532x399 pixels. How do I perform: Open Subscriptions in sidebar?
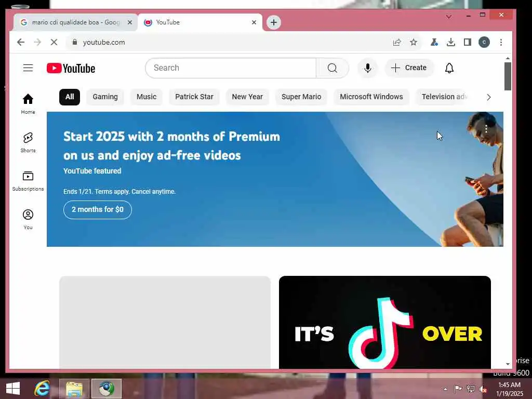point(28,181)
